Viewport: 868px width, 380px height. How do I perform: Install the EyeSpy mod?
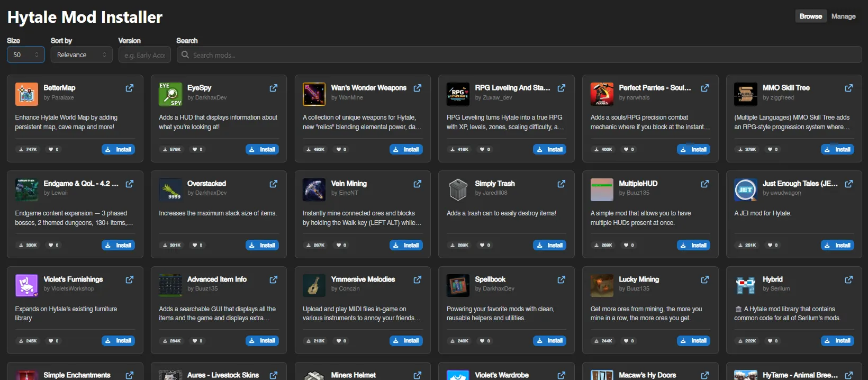click(x=262, y=150)
